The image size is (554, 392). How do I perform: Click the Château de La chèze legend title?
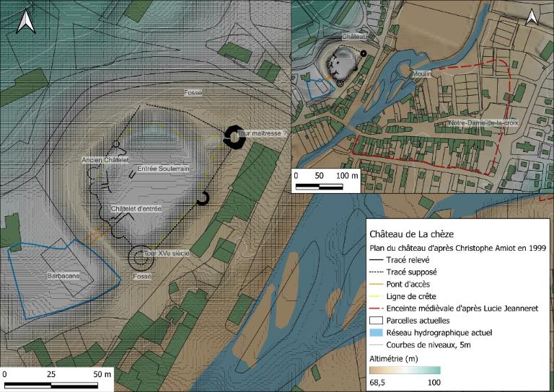tap(411, 234)
